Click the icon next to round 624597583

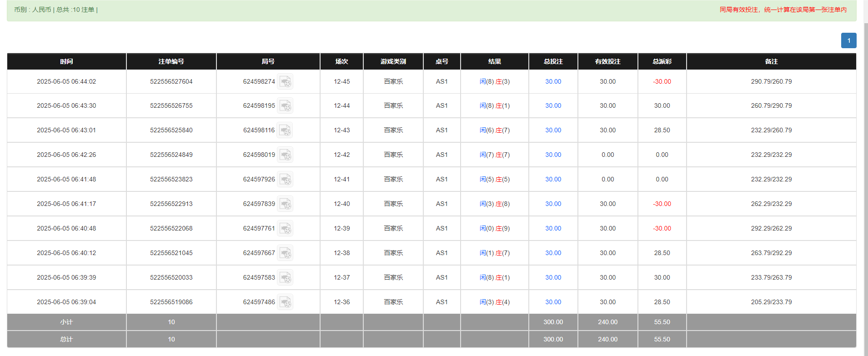pyautogui.click(x=285, y=278)
